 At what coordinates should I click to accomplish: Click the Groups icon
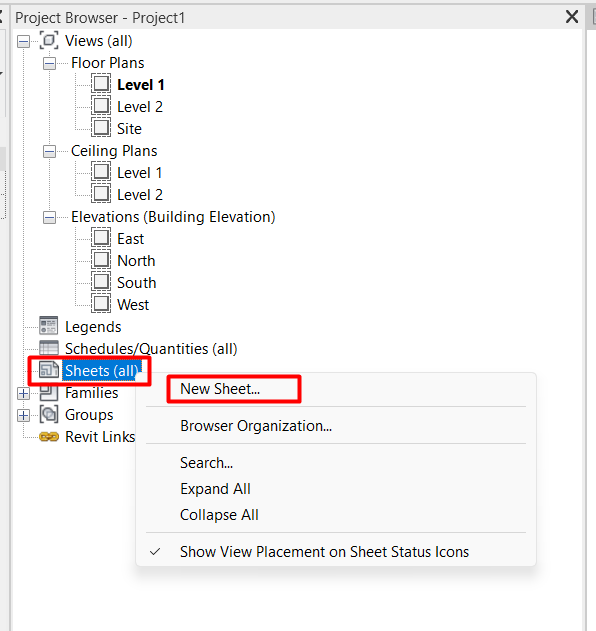click(x=49, y=414)
